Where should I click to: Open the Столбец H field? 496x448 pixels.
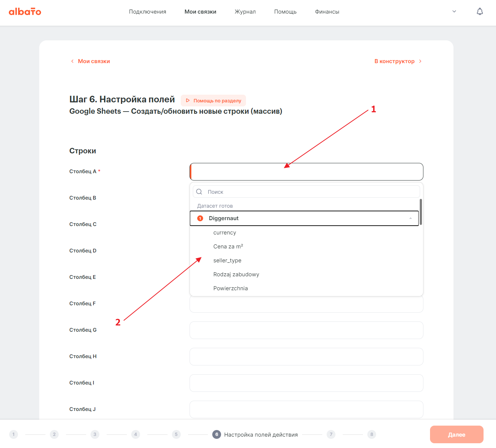point(306,357)
